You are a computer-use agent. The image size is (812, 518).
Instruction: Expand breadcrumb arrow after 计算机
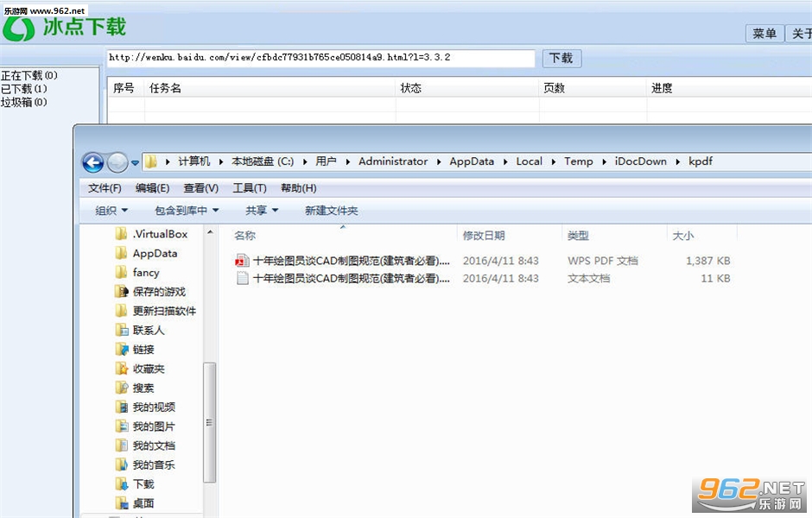tap(221, 162)
